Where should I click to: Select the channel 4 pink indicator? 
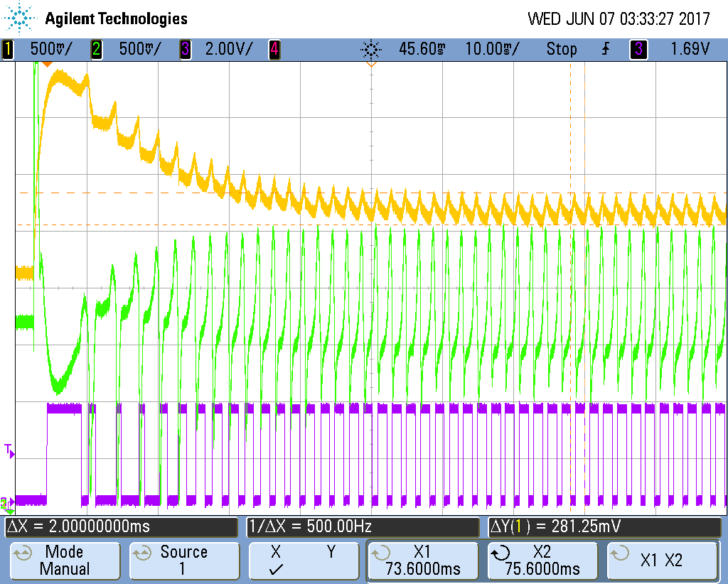point(274,50)
